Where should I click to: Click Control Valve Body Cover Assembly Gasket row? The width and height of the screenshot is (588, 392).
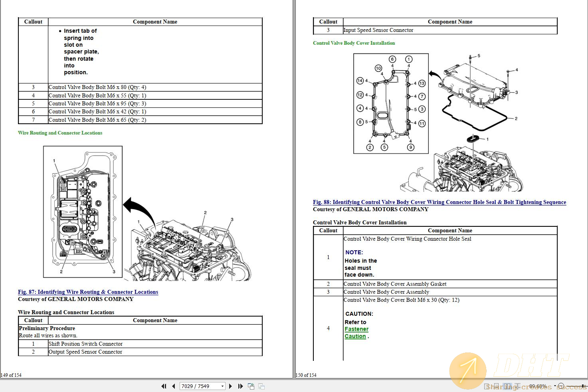435,284
